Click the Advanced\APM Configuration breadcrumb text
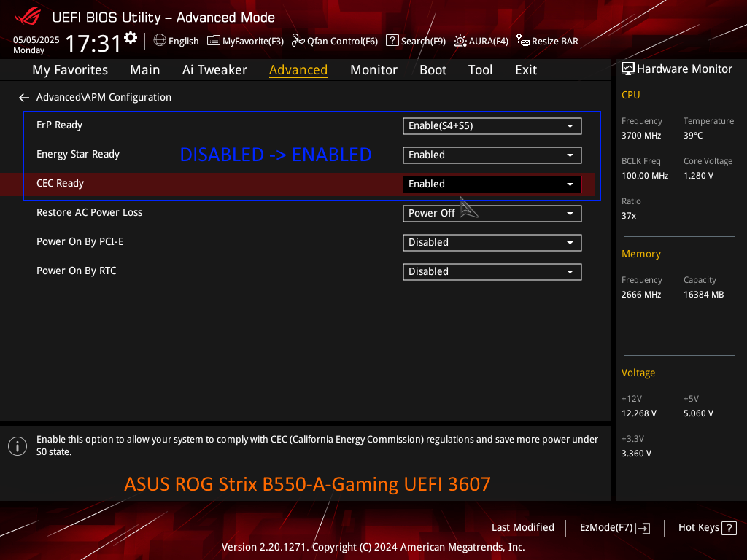This screenshot has width=747, height=560. pyautogui.click(x=104, y=97)
